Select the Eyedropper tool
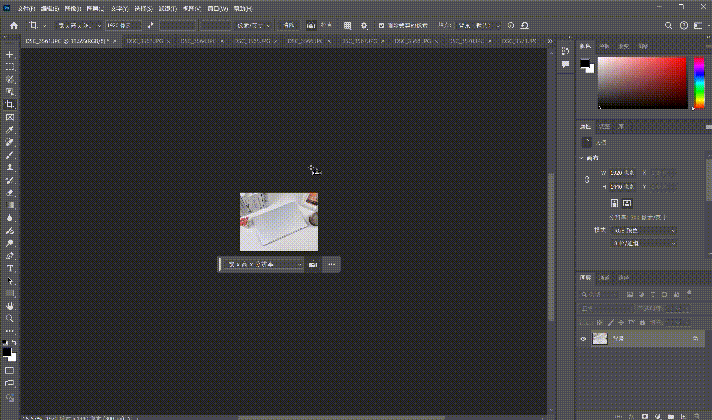712x420 pixels. 10,130
